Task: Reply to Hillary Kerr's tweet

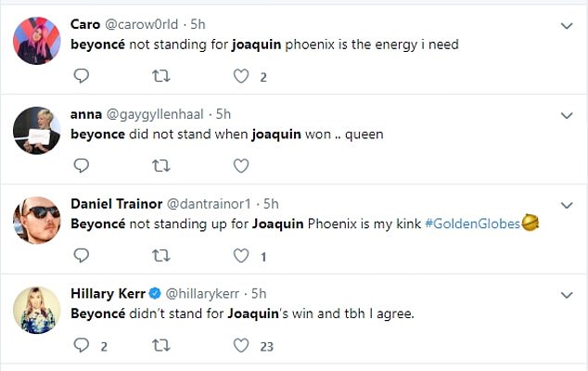Action: coord(81,345)
